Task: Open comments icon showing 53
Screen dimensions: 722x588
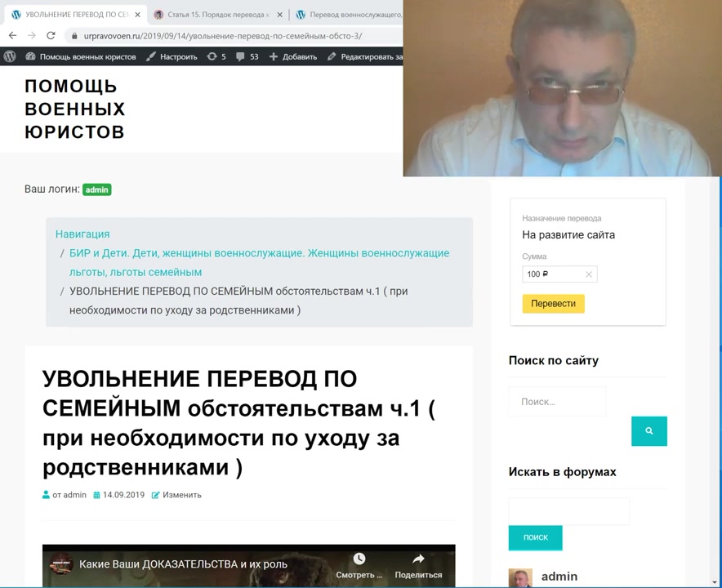Action: [x=247, y=56]
